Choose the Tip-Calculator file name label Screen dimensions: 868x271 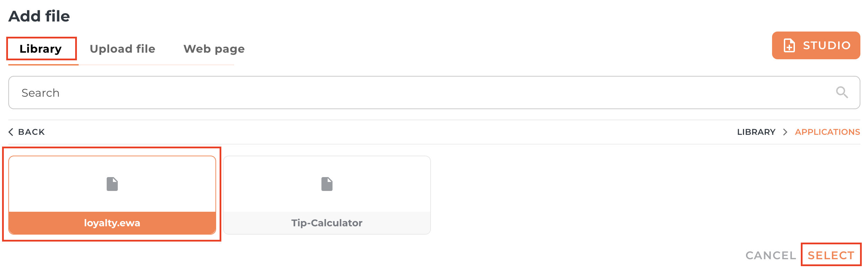327,223
